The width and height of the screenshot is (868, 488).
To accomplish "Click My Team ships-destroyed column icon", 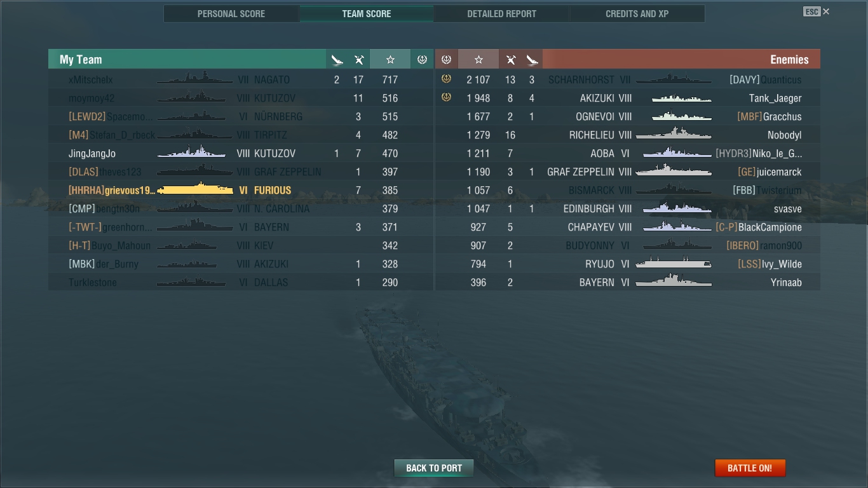I will point(359,60).
